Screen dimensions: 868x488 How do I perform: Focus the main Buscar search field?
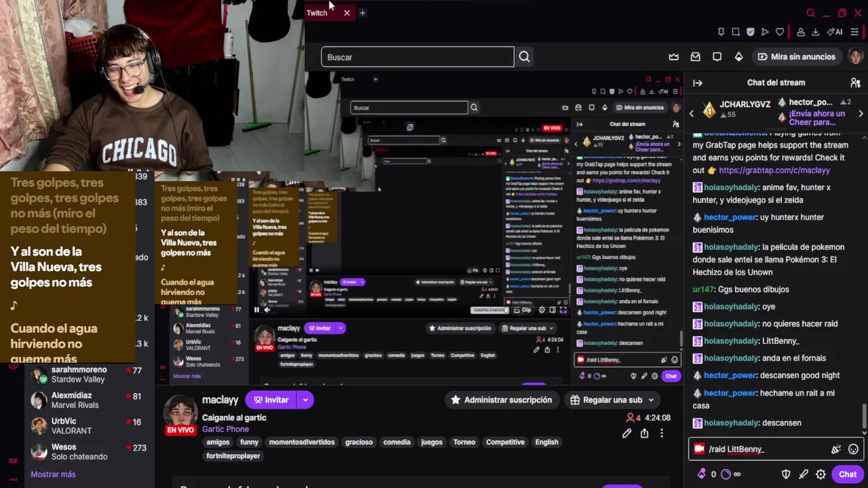(x=418, y=57)
